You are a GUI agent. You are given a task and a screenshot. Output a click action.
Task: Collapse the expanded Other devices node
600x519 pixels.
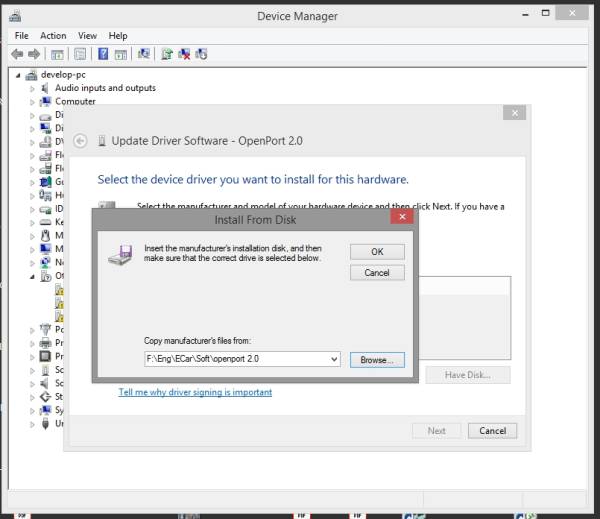32,276
